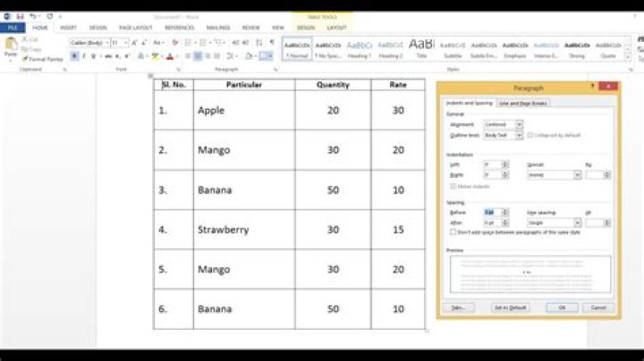Switch to the REFERENCES ribbon tab
Viewport: 644px width, 361px height.
pos(179,28)
